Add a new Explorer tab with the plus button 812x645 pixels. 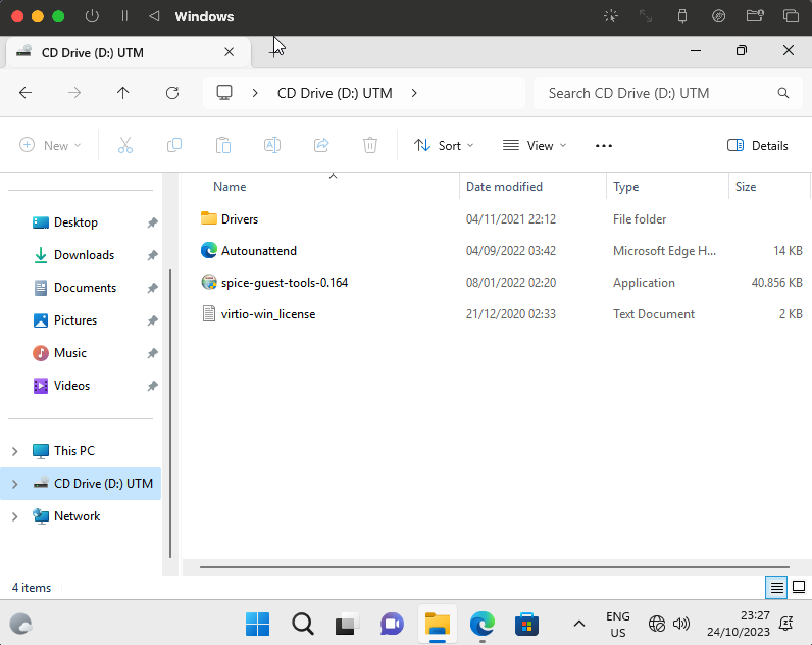tap(275, 51)
